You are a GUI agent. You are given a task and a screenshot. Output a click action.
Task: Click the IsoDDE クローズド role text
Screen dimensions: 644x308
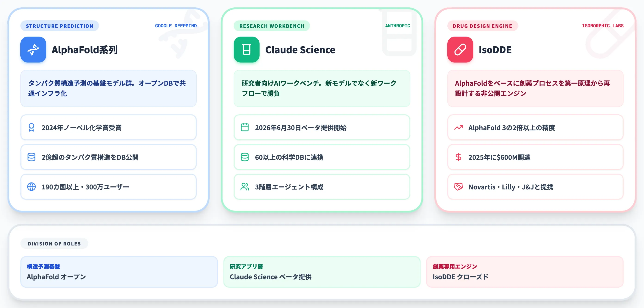tap(461, 277)
